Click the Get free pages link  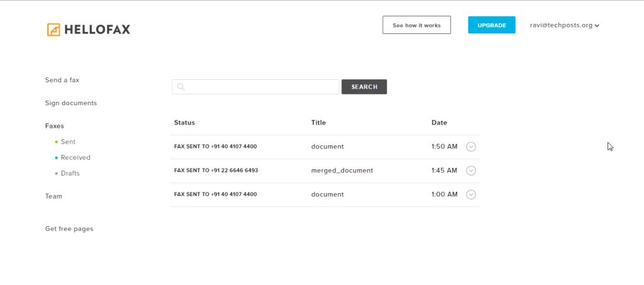pos(69,229)
